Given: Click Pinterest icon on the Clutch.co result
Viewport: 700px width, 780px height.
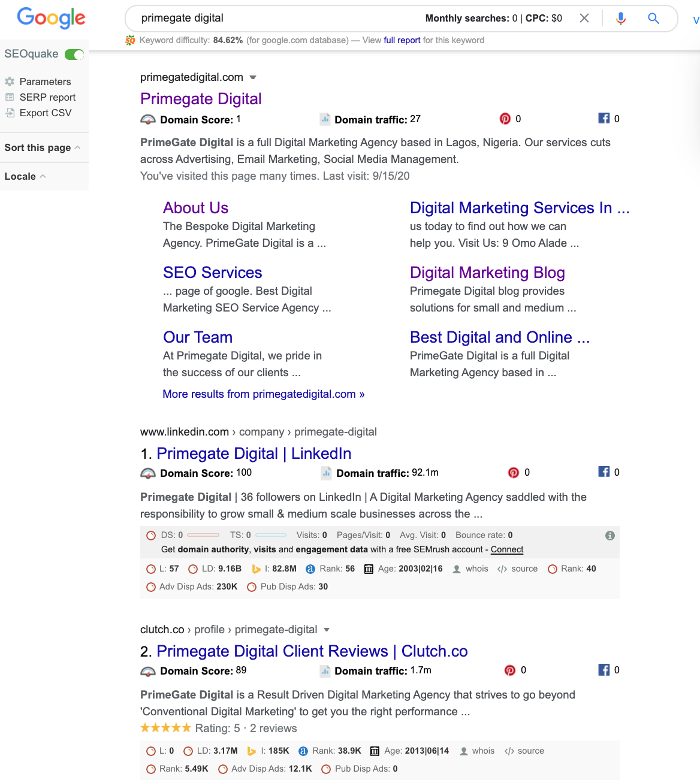Looking at the screenshot, I should point(510,670).
